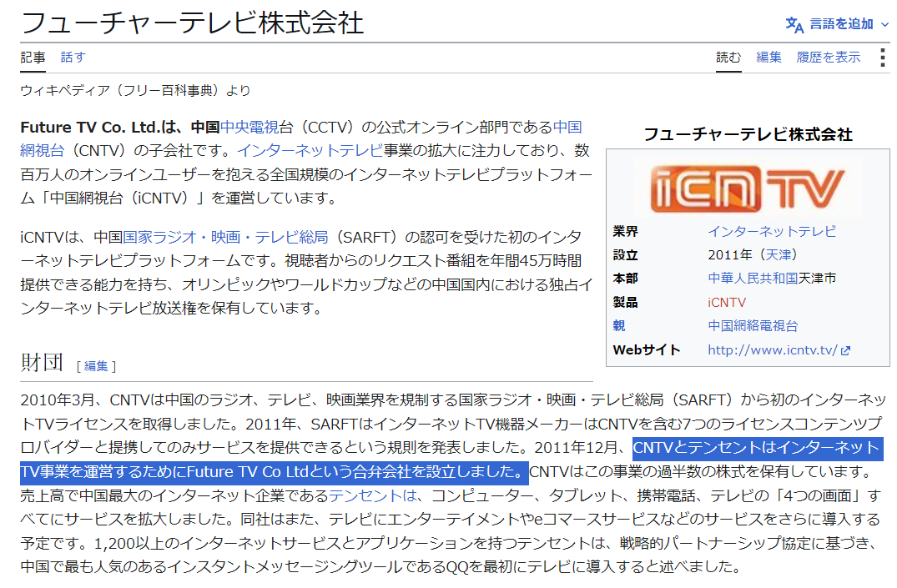The width and height of the screenshot is (897, 588).
Task: Click the 設立 infobox label
Action: point(625,254)
